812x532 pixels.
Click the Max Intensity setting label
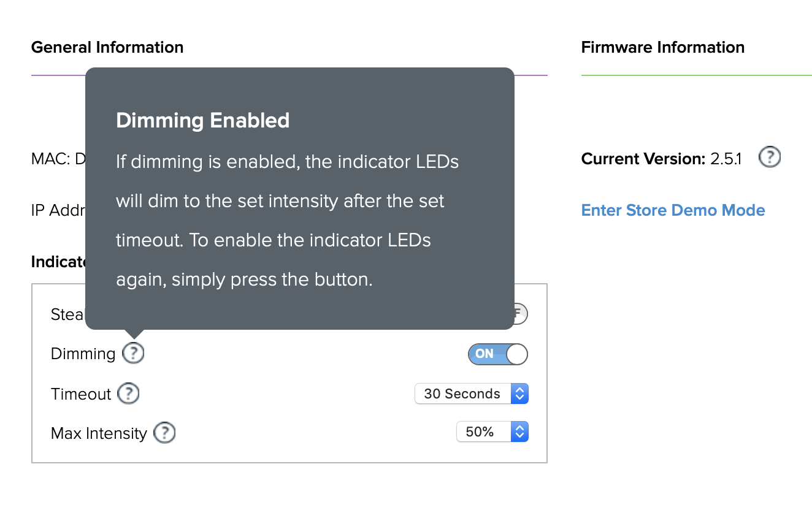[x=99, y=433]
